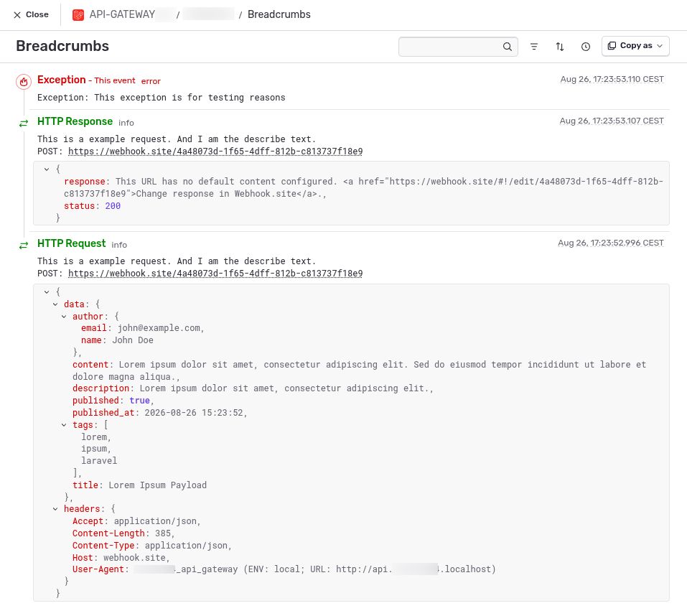The width and height of the screenshot is (687, 616).
Task: Switch timestamp display with clock icon
Action: (585, 47)
